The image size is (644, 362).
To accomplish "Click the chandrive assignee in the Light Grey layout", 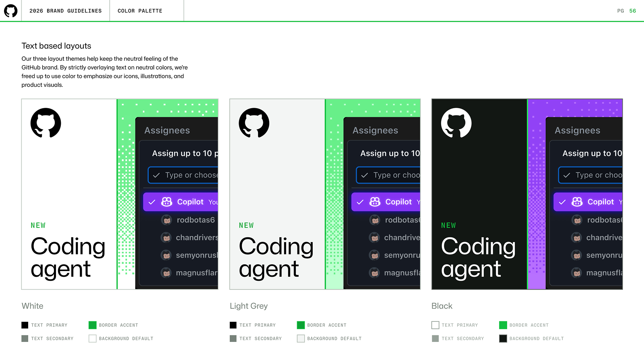I will (x=401, y=238).
